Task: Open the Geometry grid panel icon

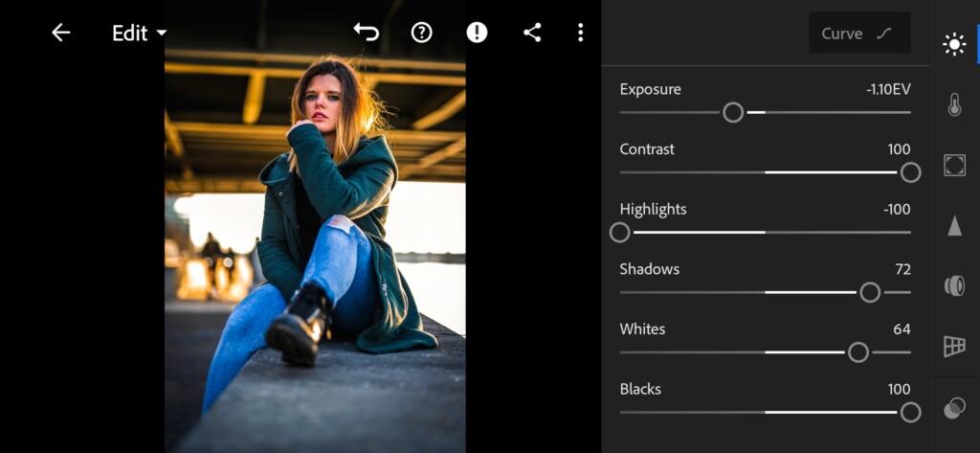Action: [954, 346]
